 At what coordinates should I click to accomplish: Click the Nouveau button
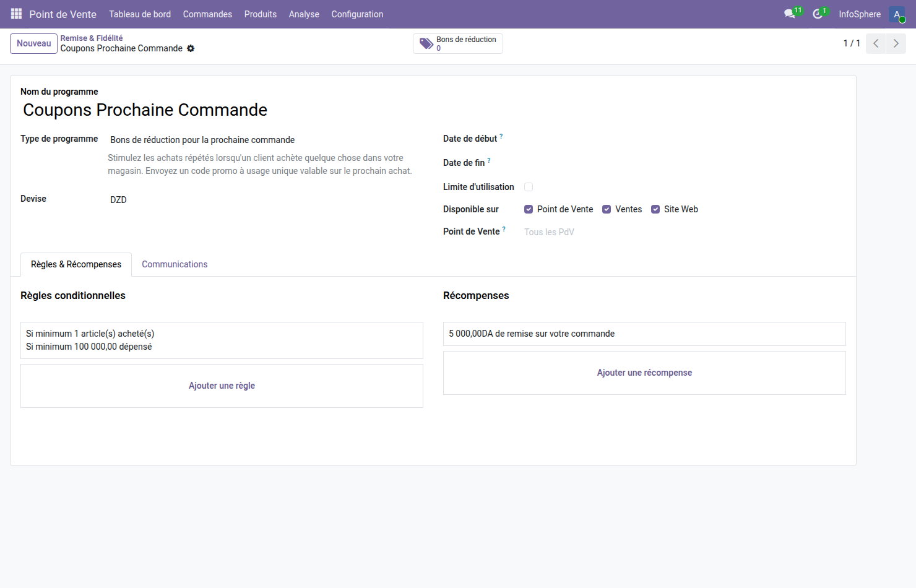(33, 43)
